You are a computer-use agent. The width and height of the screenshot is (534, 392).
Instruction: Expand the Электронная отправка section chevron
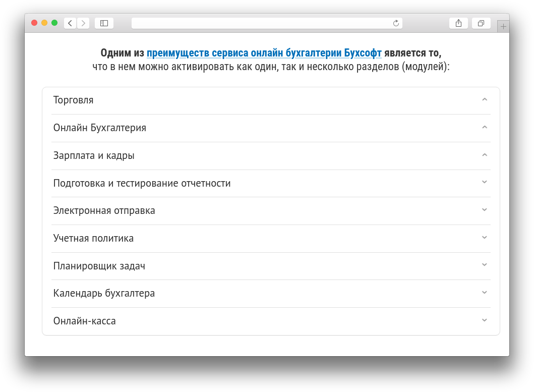pos(485,210)
